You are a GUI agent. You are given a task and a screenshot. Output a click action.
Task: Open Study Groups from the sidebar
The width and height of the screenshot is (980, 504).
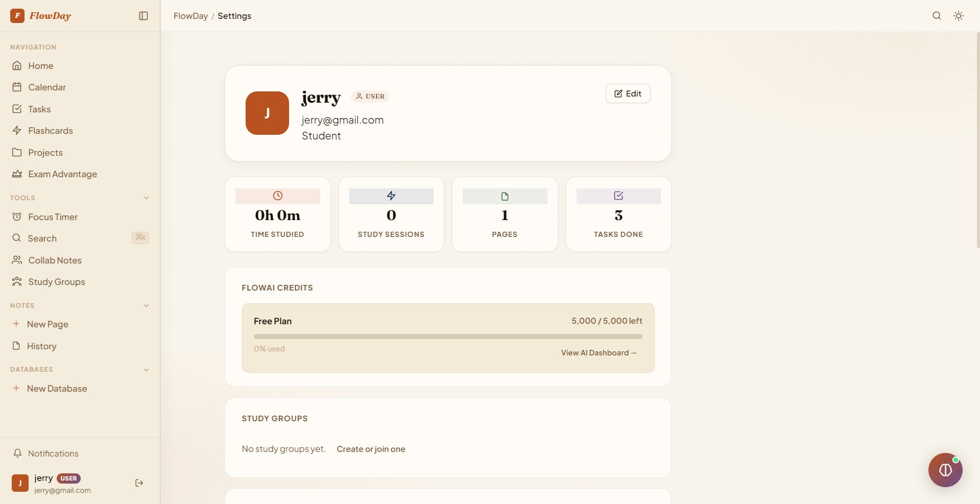tap(56, 281)
